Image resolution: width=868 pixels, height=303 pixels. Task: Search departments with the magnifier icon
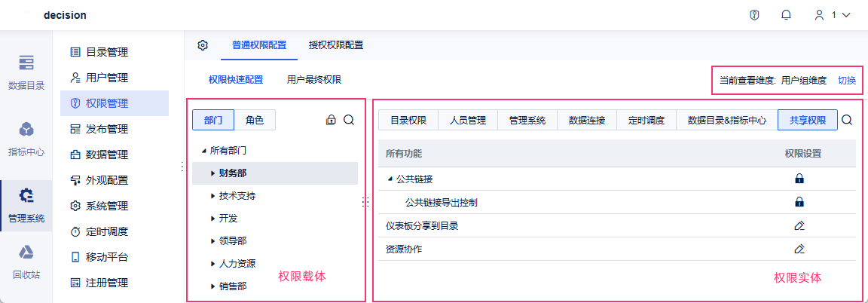(349, 120)
